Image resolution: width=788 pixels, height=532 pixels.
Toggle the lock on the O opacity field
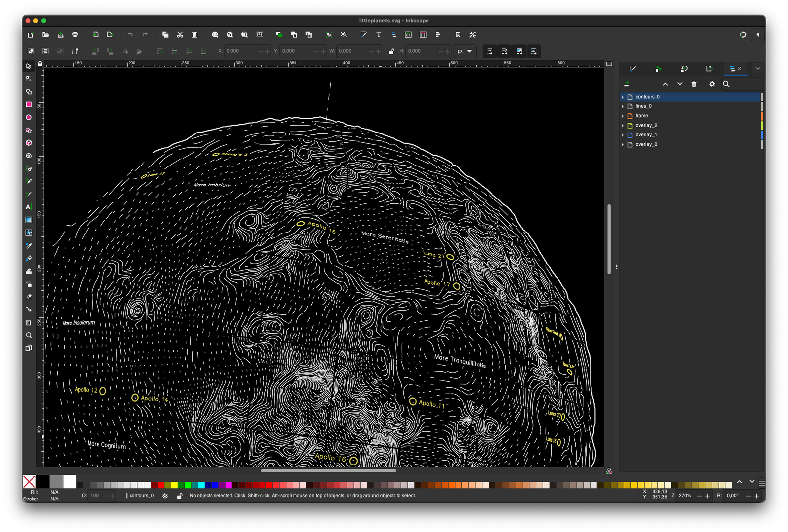[x=180, y=496]
